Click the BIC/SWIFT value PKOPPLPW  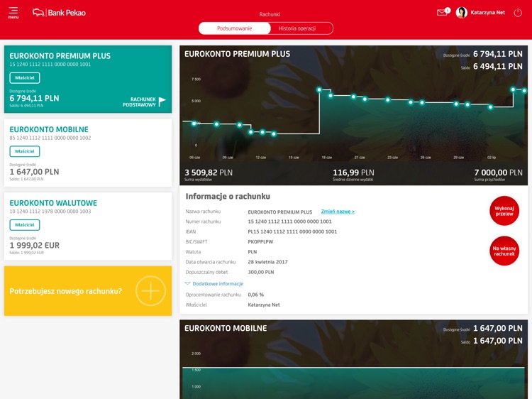pos(260,242)
